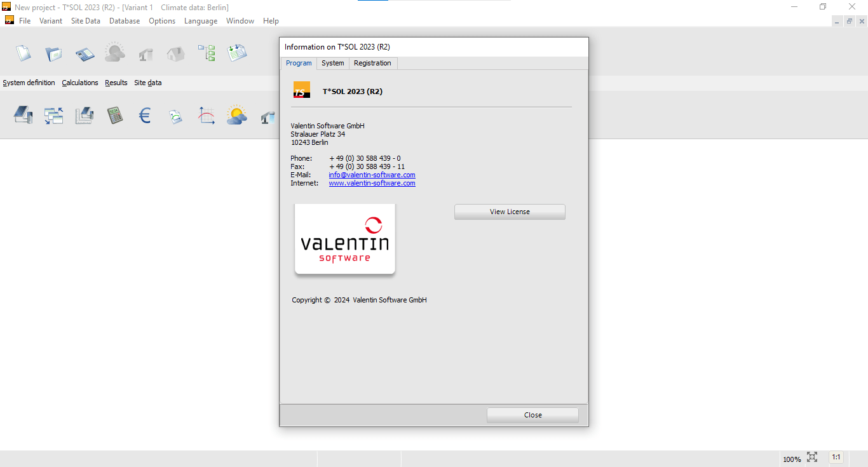The image size is (868, 467).
Task: Click the Valentin Software logo image
Action: tap(345, 239)
